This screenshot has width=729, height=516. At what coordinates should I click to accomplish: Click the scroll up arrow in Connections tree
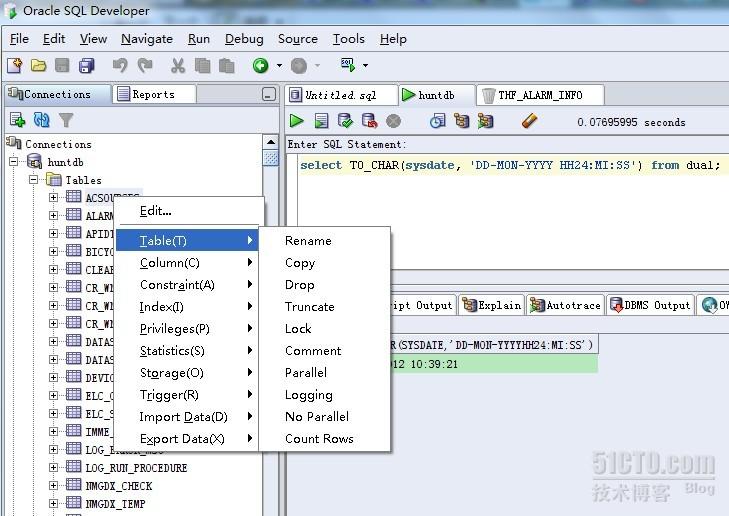tap(271, 142)
